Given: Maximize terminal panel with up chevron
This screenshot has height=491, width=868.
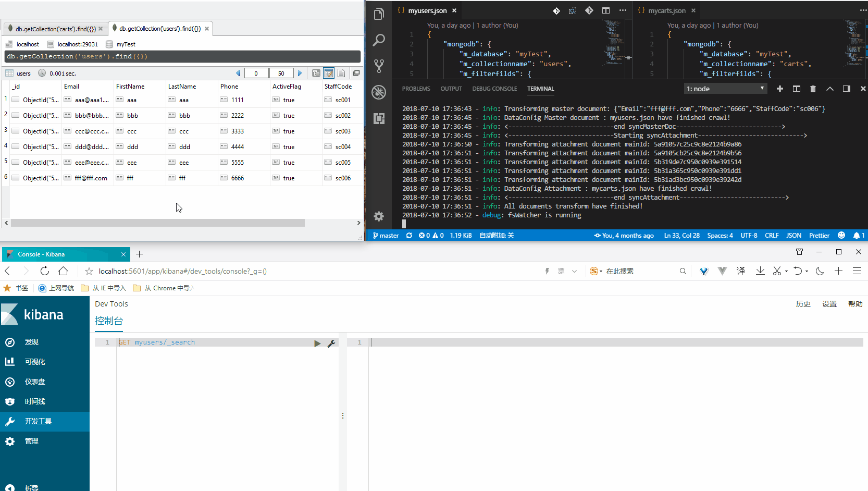Looking at the screenshot, I should click(x=830, y=89).
